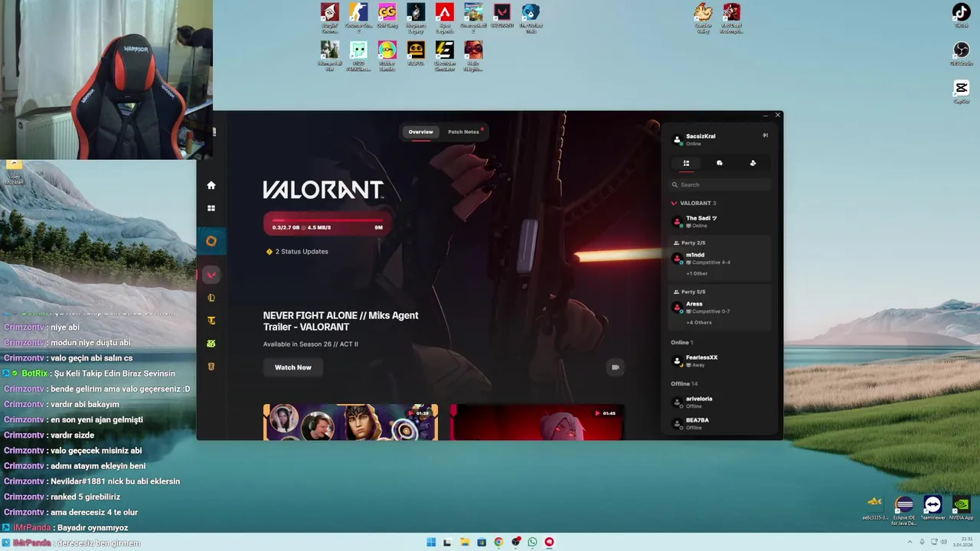Open the Rubber Bandits desktop shortcut
Image resolution: width=980 pixels, height=551 pixels.
click(387, 56)
